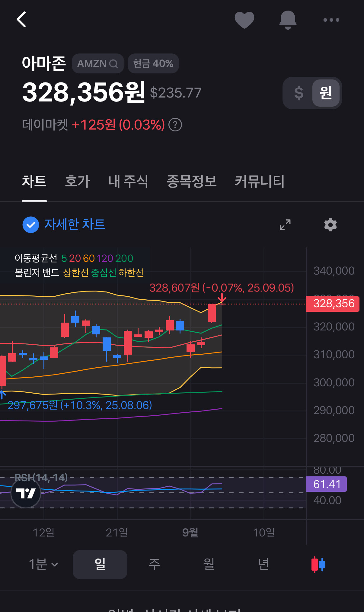Tap the Bollinger 상한선 label

pos(76,273)
